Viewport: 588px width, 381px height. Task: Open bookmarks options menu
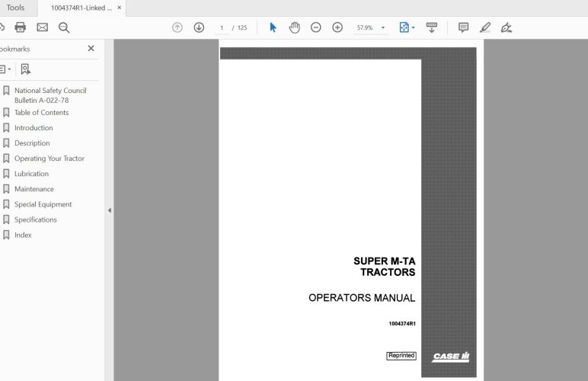point(5,69)
